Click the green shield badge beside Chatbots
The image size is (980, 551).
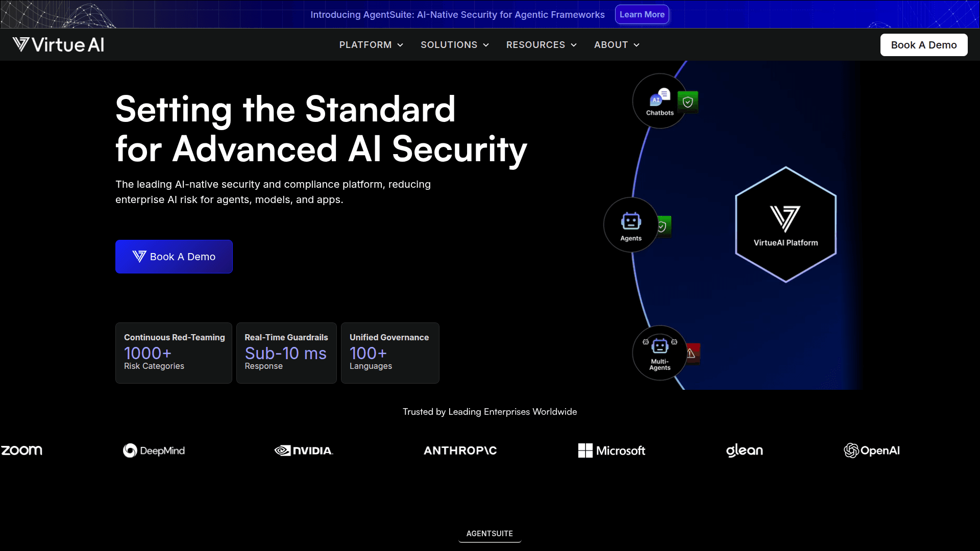[x=688, y=102]
